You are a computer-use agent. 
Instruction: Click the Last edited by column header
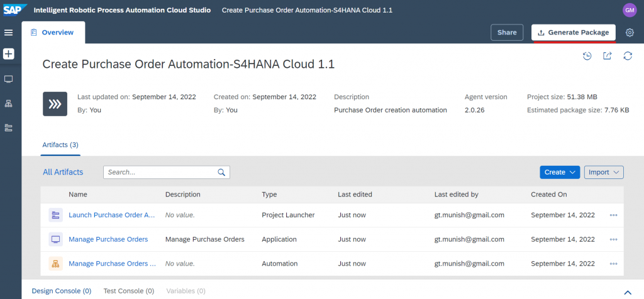[x=457, y=194]
